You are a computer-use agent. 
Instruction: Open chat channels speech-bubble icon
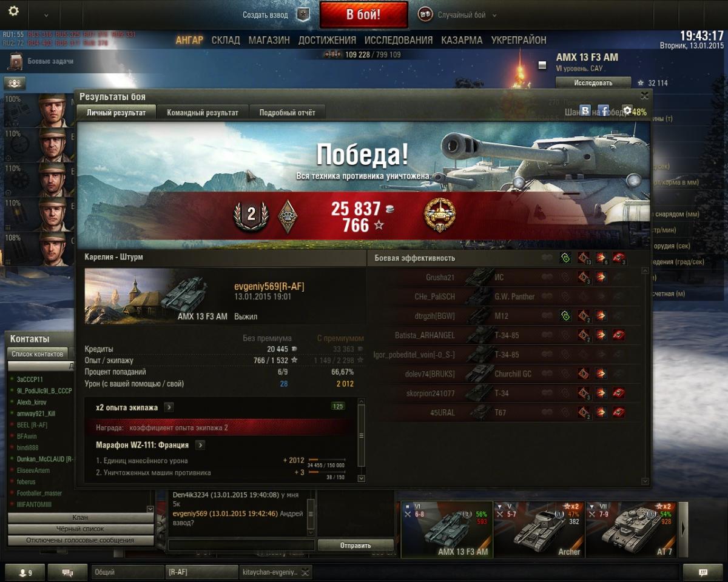(67, 572)
